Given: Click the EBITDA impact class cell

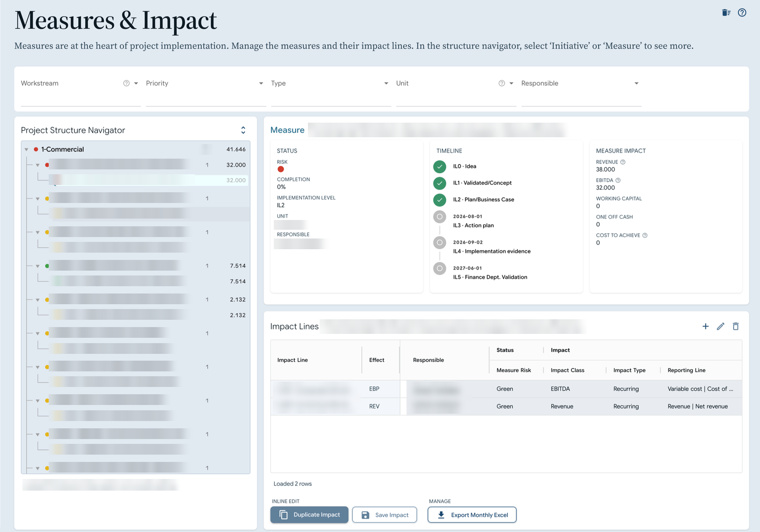Looking at the screenshot, I should point(560,389).
